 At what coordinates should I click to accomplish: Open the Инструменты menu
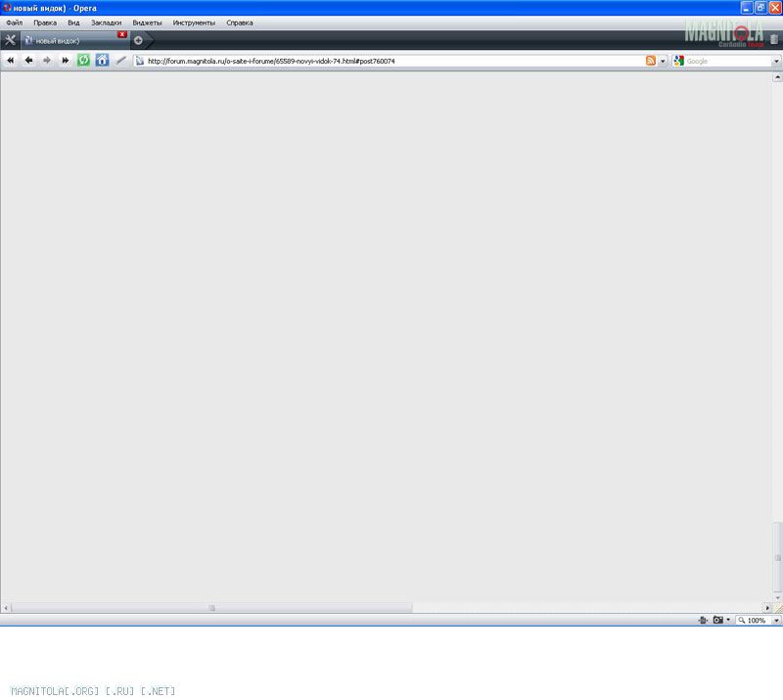coord(194,23)
